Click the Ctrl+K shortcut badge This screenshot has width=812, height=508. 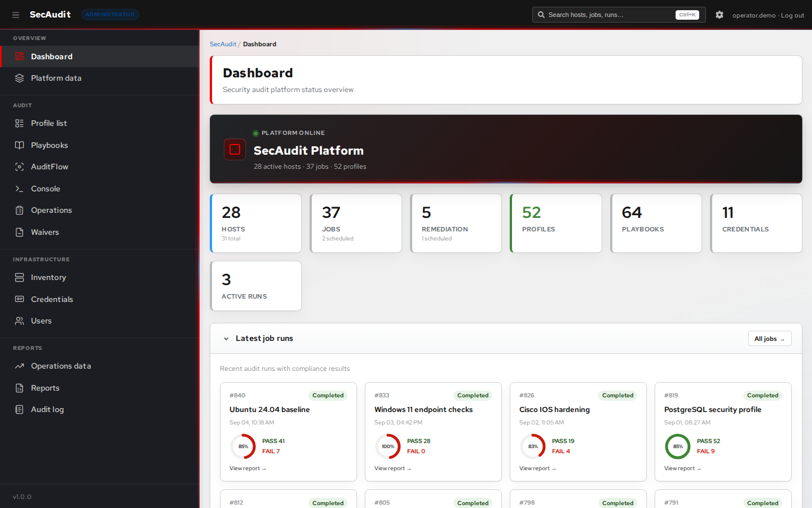[x=687, y=15]
